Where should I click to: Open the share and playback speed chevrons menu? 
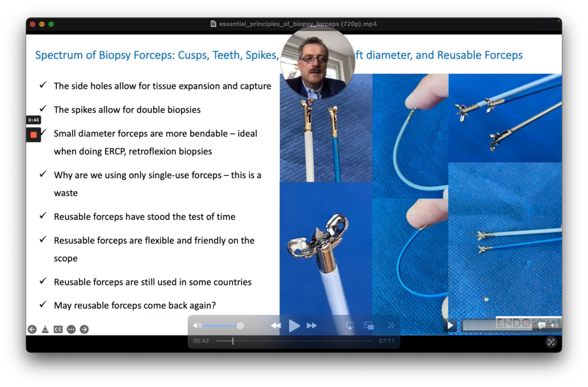pyautogui.click(x=391, y=326)
